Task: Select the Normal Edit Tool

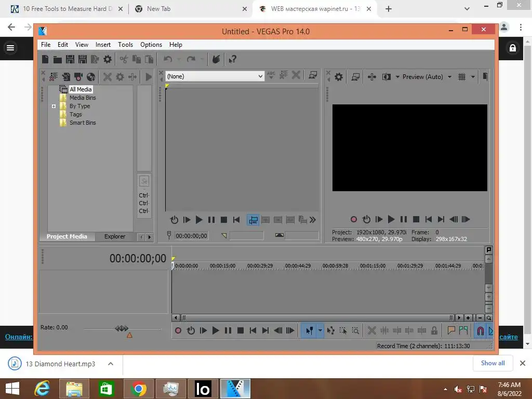Action: (x=309, y=330)
